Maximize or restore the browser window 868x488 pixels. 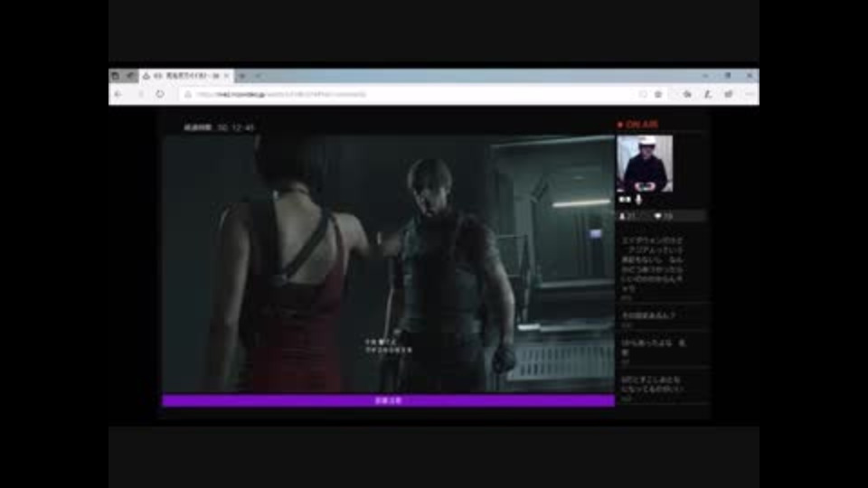[727, 76]
